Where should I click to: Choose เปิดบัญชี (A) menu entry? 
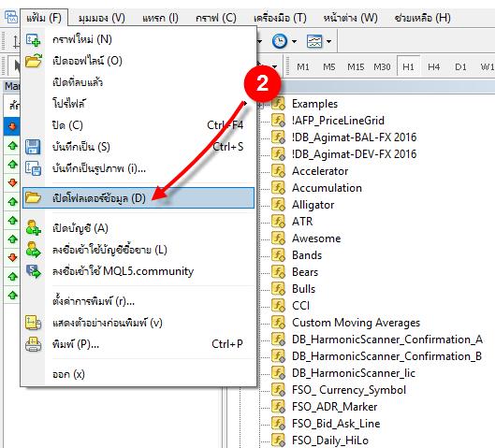[138, 228]
